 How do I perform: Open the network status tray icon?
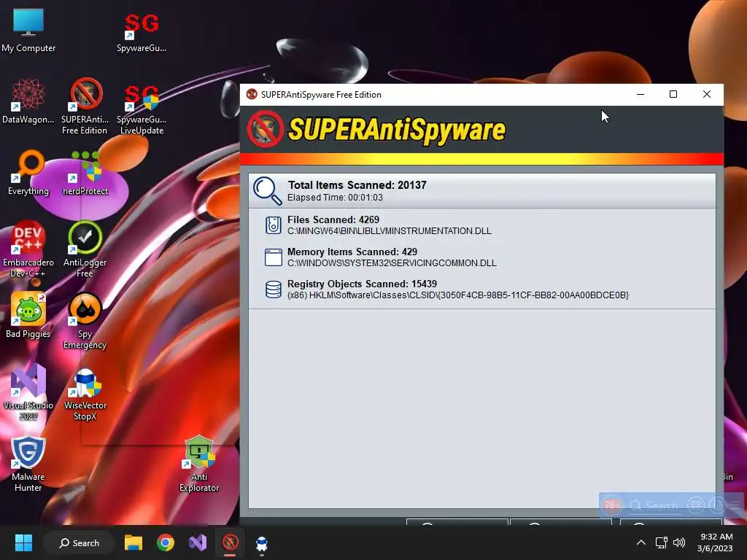pos(661,542)
